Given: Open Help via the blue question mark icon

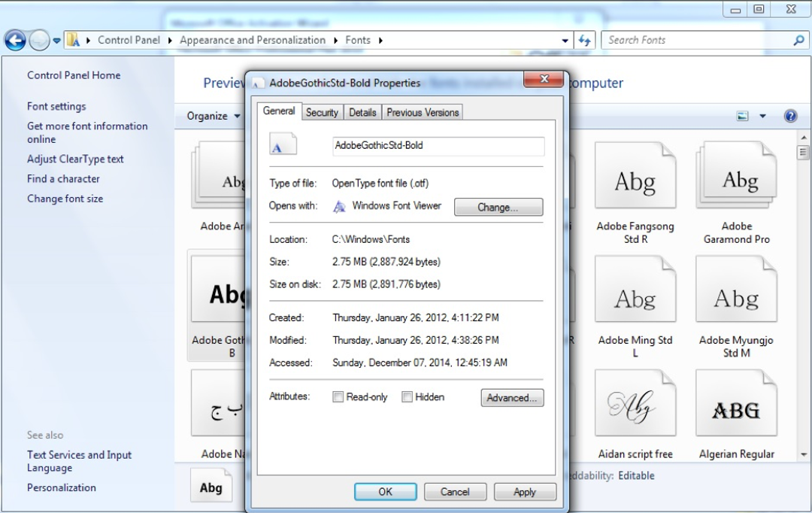Looking at the screenshot, I should [x=791, y=115].
